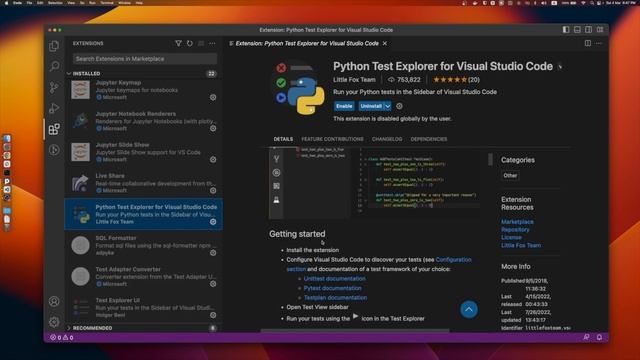Viewport: 640px width, 360px height.
Task: Open the Repository resource link
Action: point(515,229)
